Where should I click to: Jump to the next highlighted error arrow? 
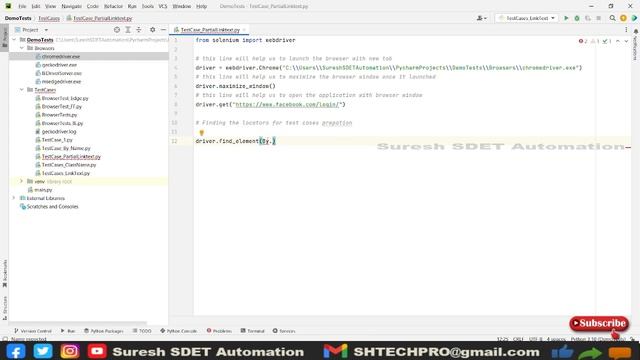point(626,41)
